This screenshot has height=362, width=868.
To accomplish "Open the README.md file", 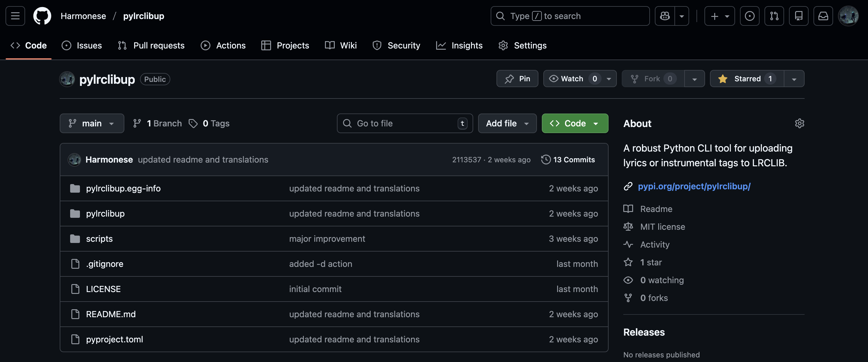I will coord(111,314).
